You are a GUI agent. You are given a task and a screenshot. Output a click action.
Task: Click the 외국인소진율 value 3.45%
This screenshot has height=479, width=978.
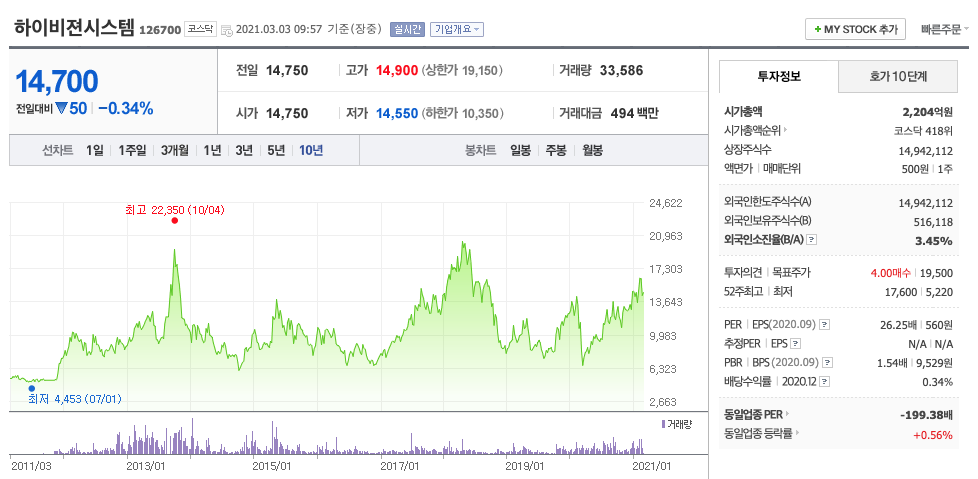click(934, 241)
